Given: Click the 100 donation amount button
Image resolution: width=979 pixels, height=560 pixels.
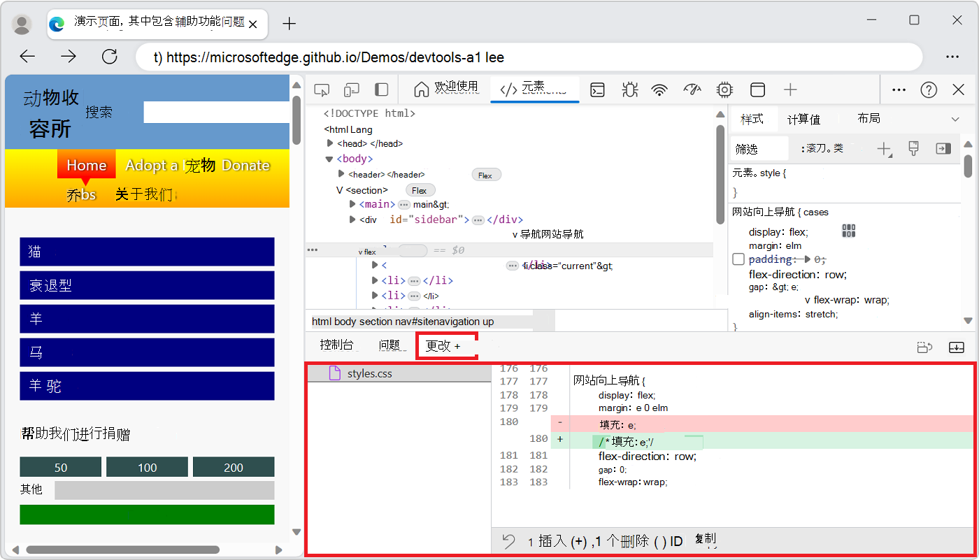Looking at the screenshot, I should [x=147, y=468].
